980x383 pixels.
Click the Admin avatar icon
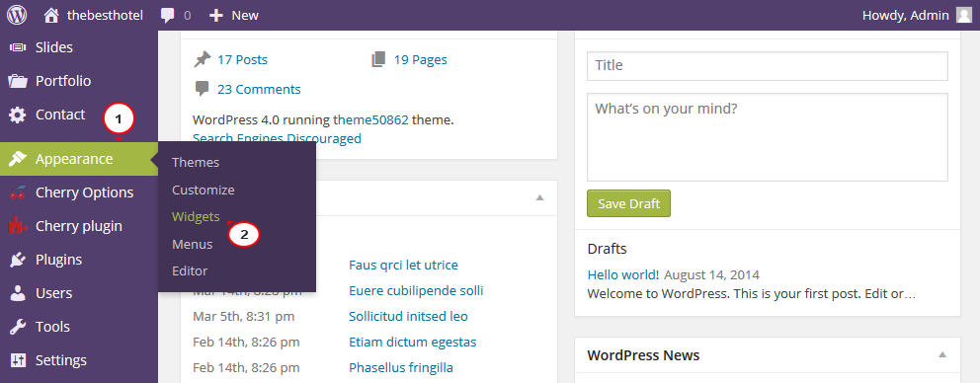point(964,15)
